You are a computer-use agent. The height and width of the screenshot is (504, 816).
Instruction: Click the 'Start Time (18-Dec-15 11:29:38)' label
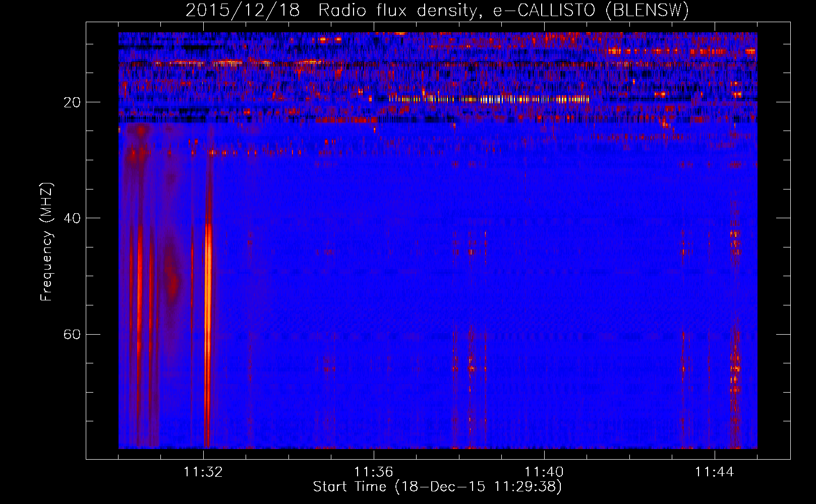pyautogui.click(x=437, y=487)
